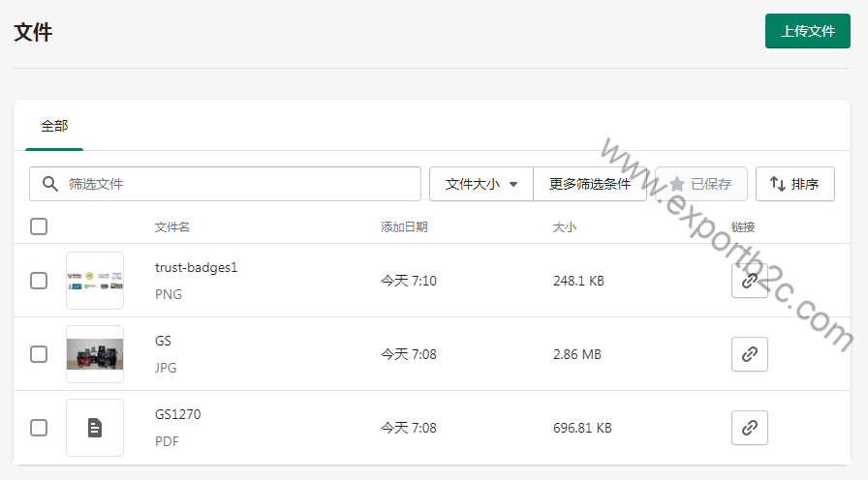Click the 已保存 button
Screen dimensions: 868x480
700,184
